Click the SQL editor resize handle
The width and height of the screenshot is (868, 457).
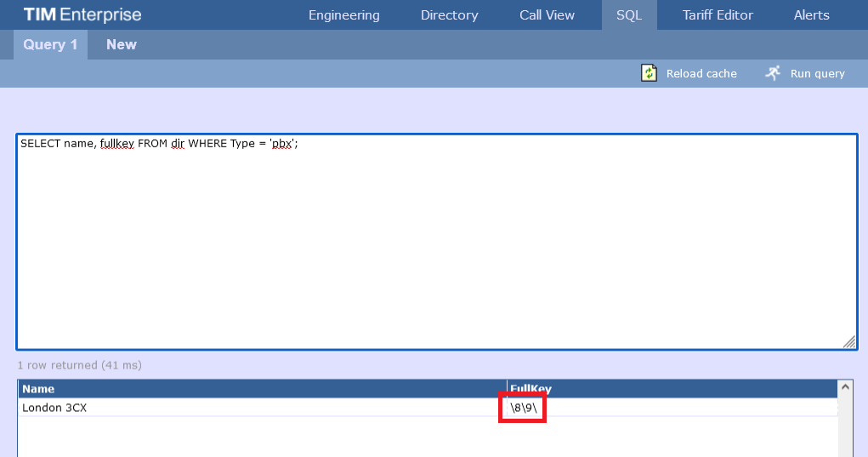[x=848, y=341]
